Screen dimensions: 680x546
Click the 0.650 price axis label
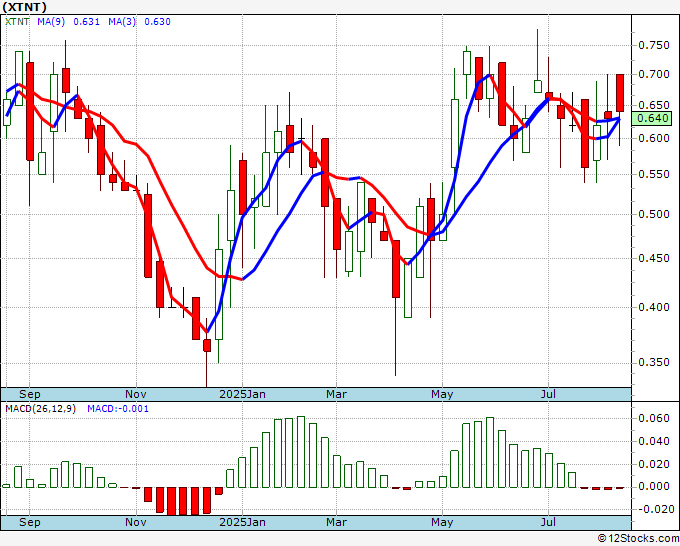click(x=654, y=105)
